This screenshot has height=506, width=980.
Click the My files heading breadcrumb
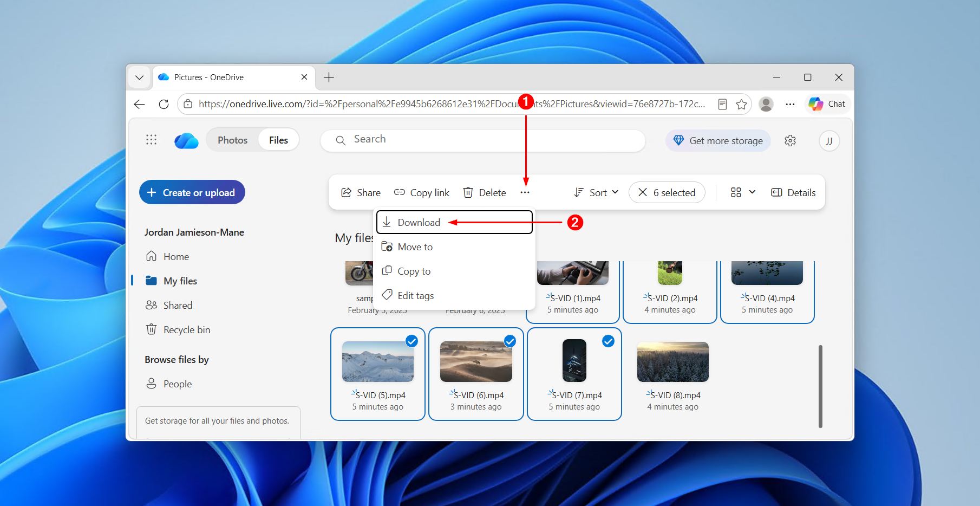(354, 238)
